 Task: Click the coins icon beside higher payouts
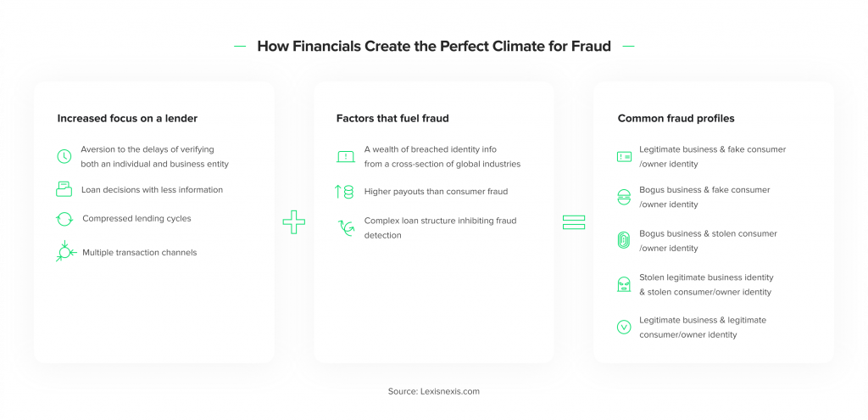[x=344, y=192]
